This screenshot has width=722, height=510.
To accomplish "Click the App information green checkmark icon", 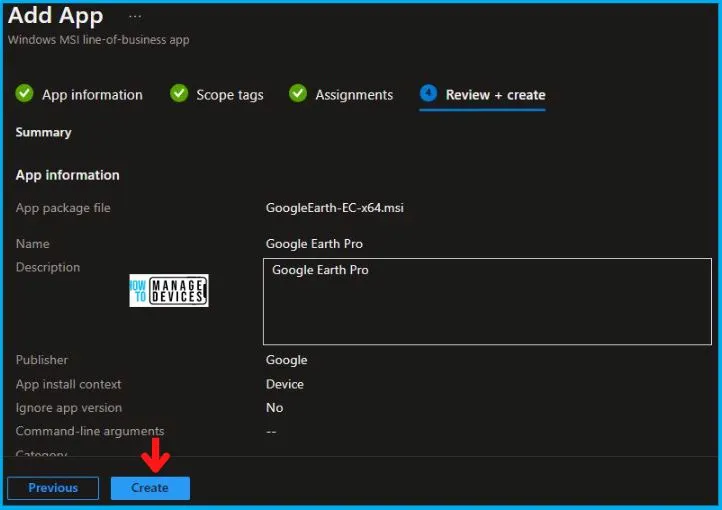I will [x=24, y=93].
